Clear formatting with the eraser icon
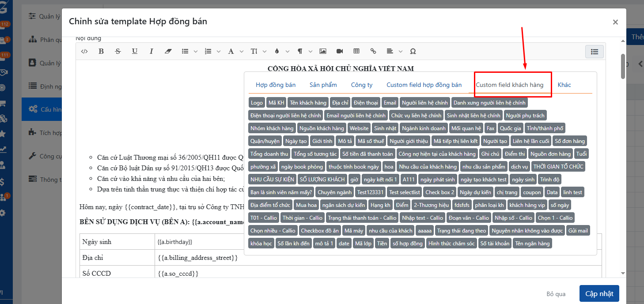Viewport: 644px width, 304px height. 168,51
